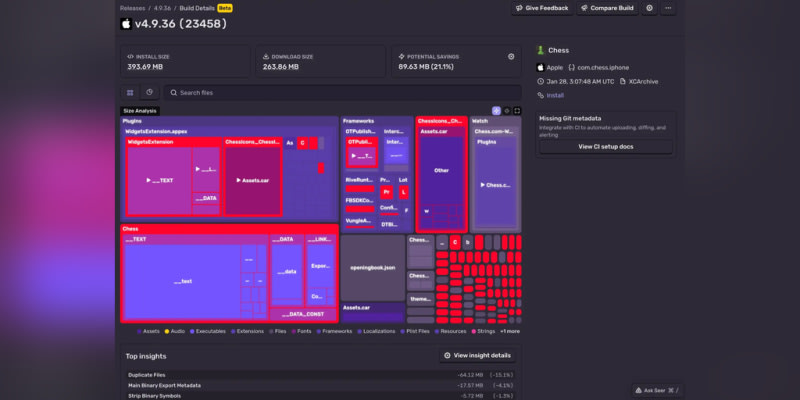Open Ask Seer assistant

click(657, 390)
